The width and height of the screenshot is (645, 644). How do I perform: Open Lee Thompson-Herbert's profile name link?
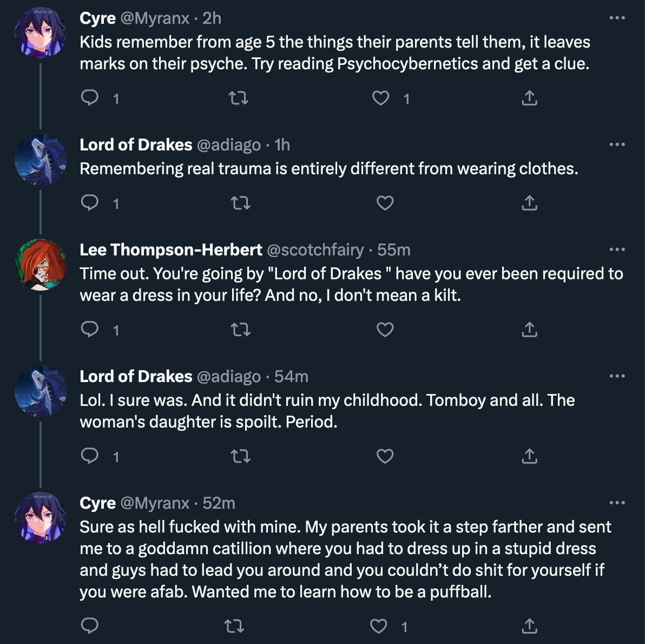pos(170,250)
